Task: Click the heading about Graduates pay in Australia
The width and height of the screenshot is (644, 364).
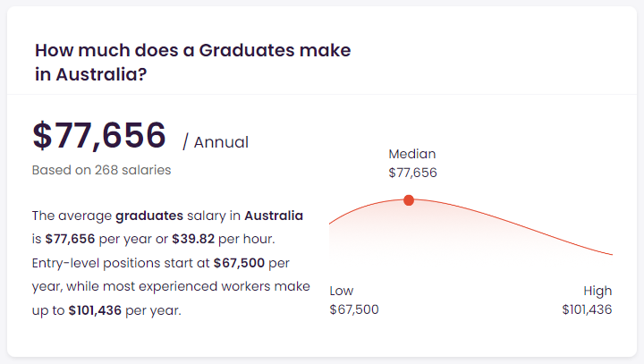Action: pos(192,63)
